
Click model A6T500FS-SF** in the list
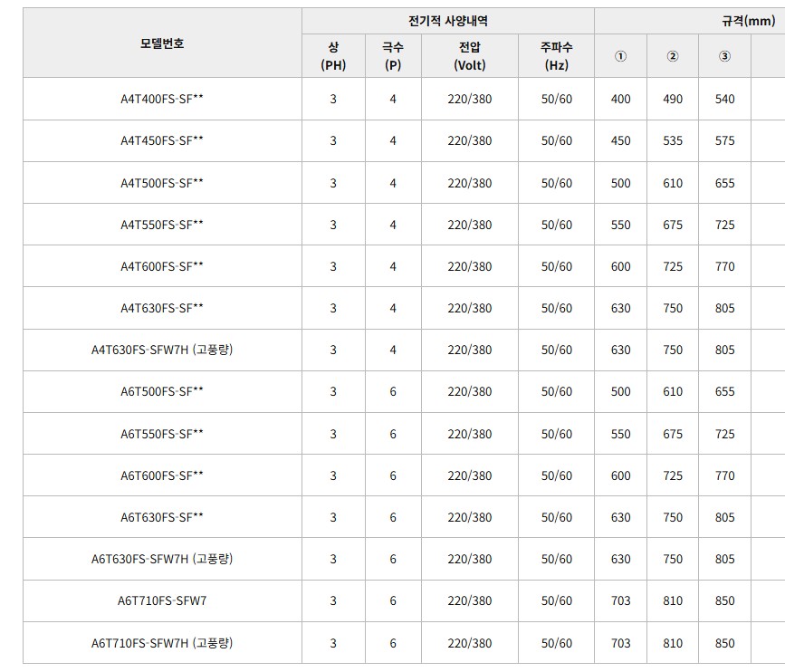(162, 391)
